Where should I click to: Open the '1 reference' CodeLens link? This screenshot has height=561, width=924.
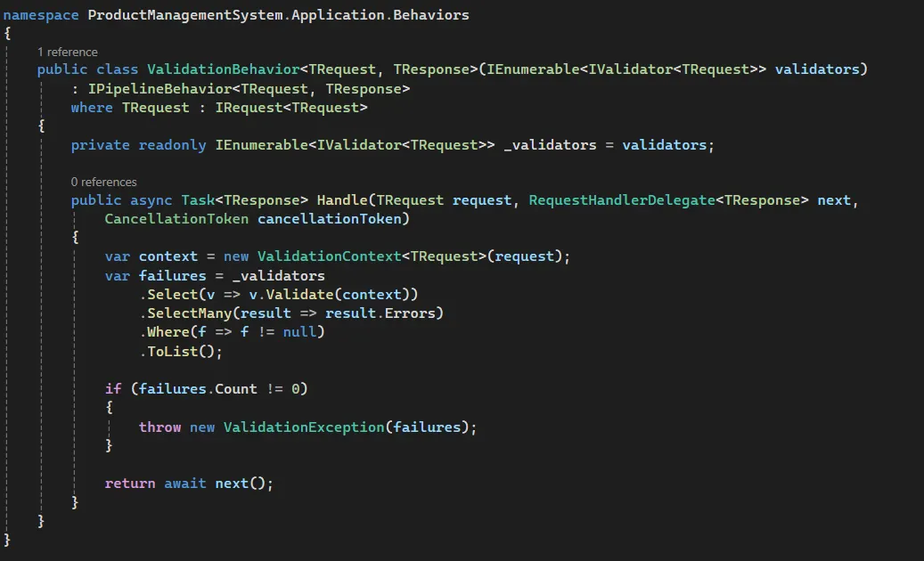pyautogui.click(x=69, y=51)
